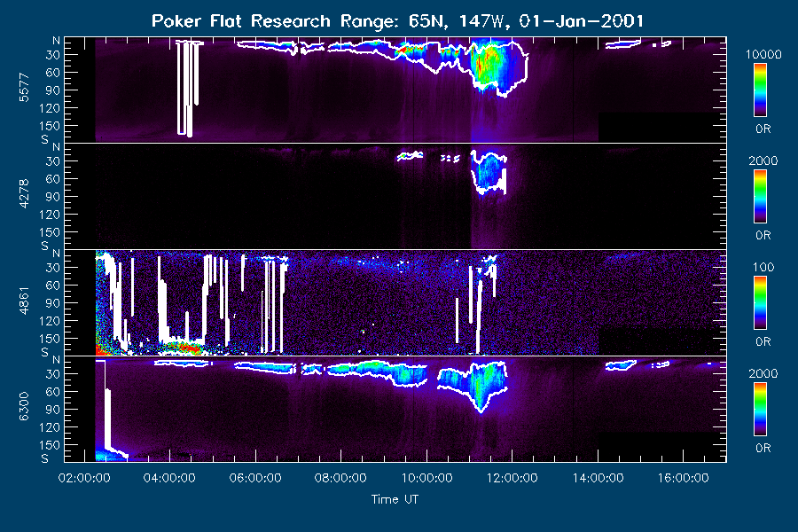This screenshot has height=532, width=798.
Task: Click the bright red-green aurora peak in the 5577 panel
Action: [487, 64]
